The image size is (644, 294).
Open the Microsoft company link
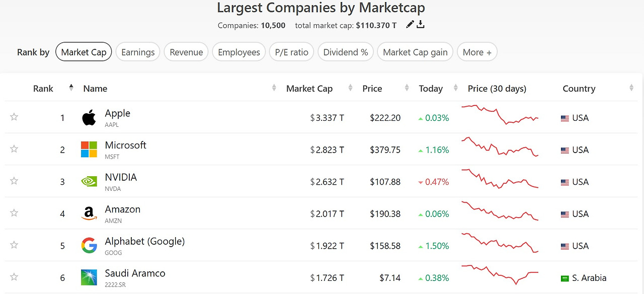(125, 145)
